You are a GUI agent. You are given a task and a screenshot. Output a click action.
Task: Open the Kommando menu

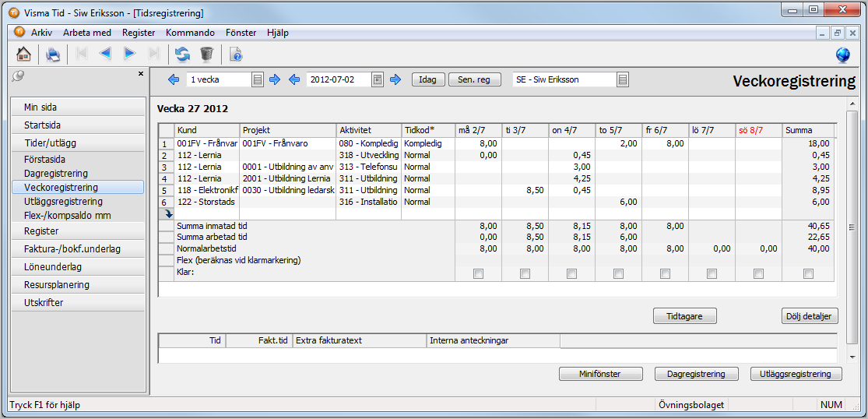click(x=190, y=33)
